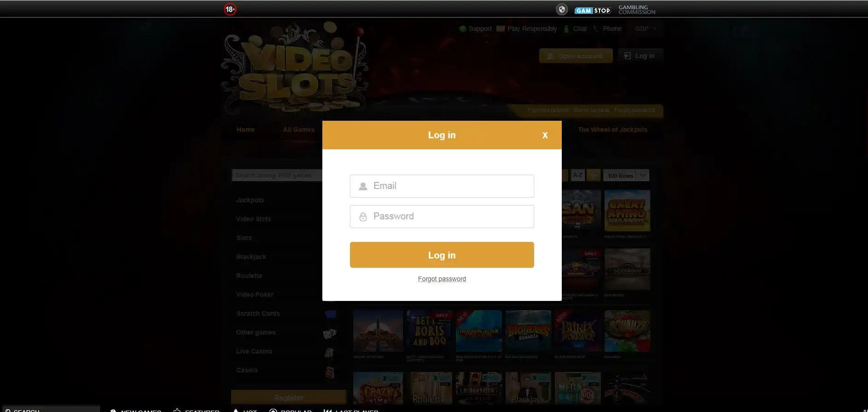Screen dimensions: 868x412
Task: Click the Open Account button
Action: point(576,56)
